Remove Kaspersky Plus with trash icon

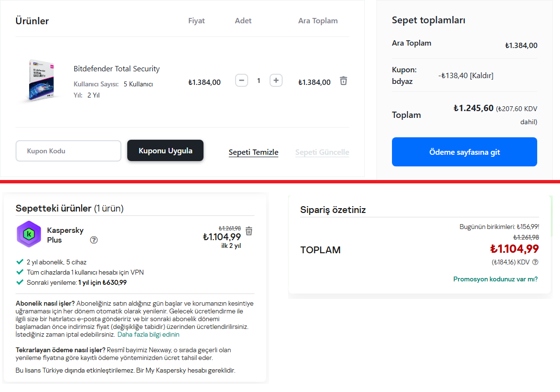click(249, 231)
